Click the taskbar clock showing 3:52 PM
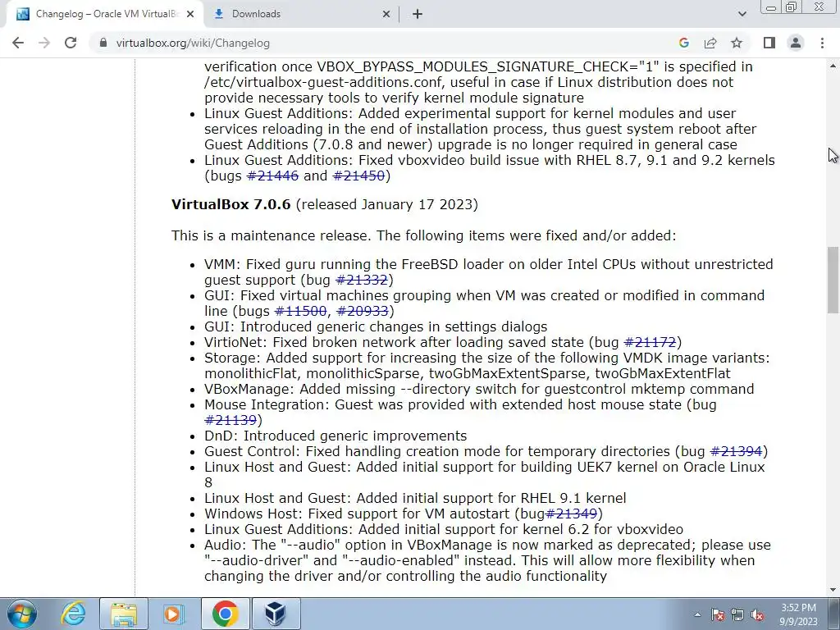The width and height of the screenshot is (840, 630). [798, 614]
